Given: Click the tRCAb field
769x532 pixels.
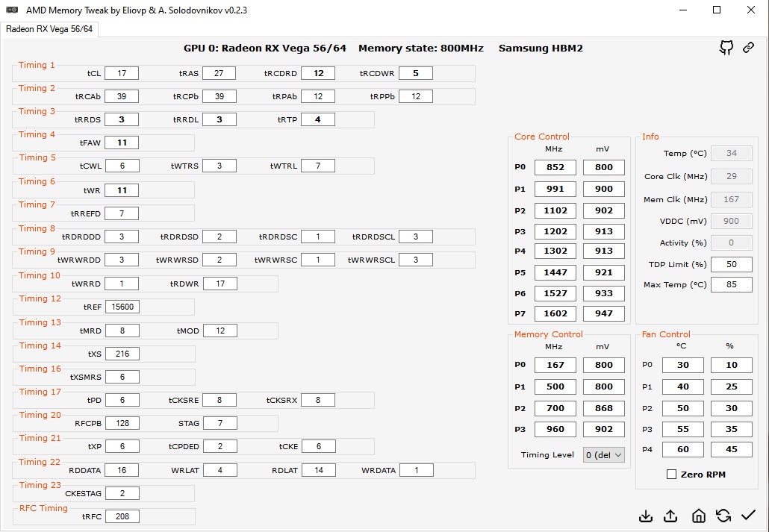Looking at the screenshot, I should point(122,96).
